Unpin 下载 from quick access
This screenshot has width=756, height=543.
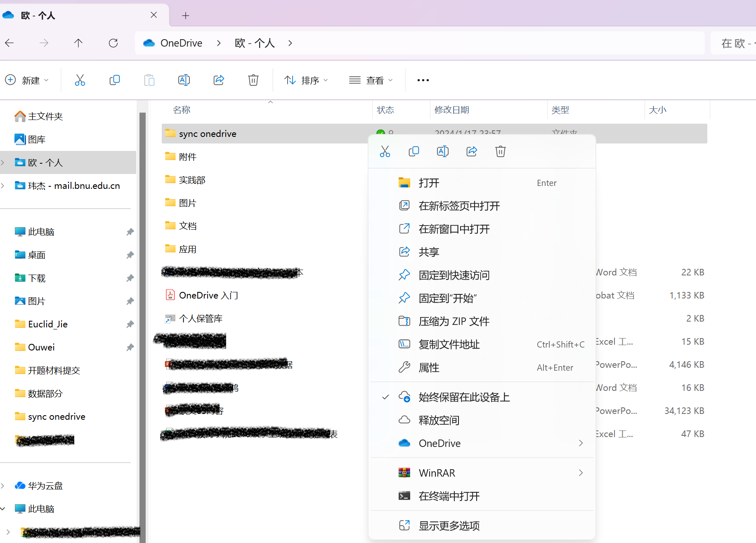coord(130,278)
